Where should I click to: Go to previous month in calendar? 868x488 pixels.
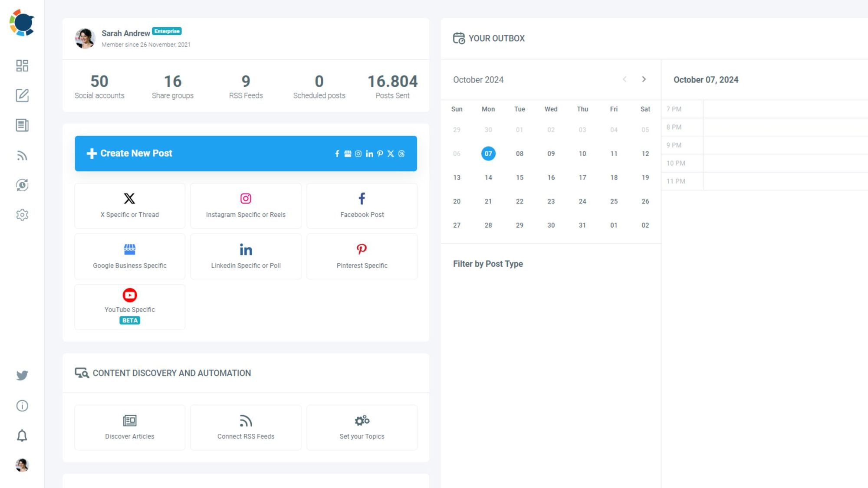click(x=625, y=79)
